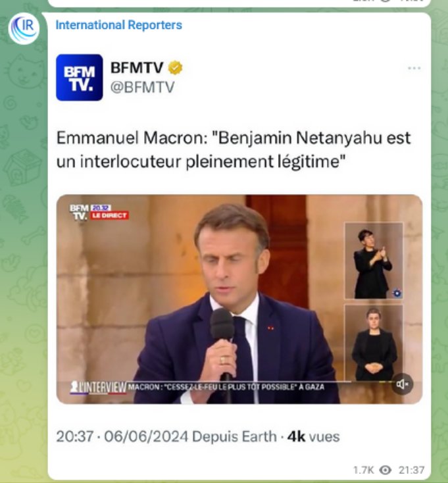Open the @BFMTV handle
Viewport: 448px width, 483px height.
click(x=142, y=87)
